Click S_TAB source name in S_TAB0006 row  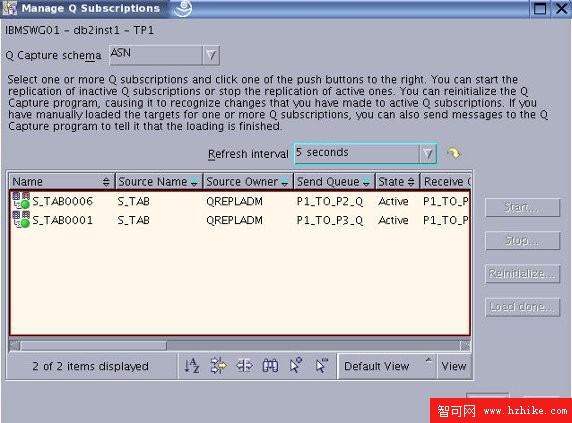coord(134,201)
